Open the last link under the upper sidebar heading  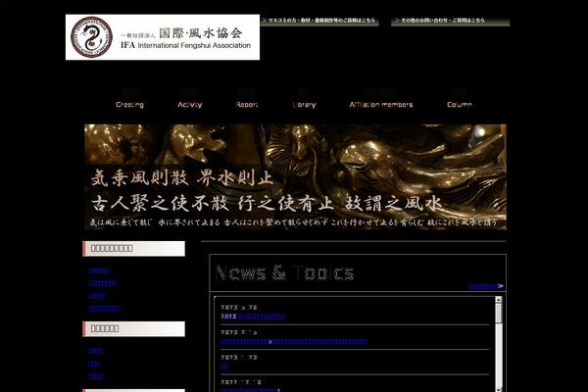104,309
